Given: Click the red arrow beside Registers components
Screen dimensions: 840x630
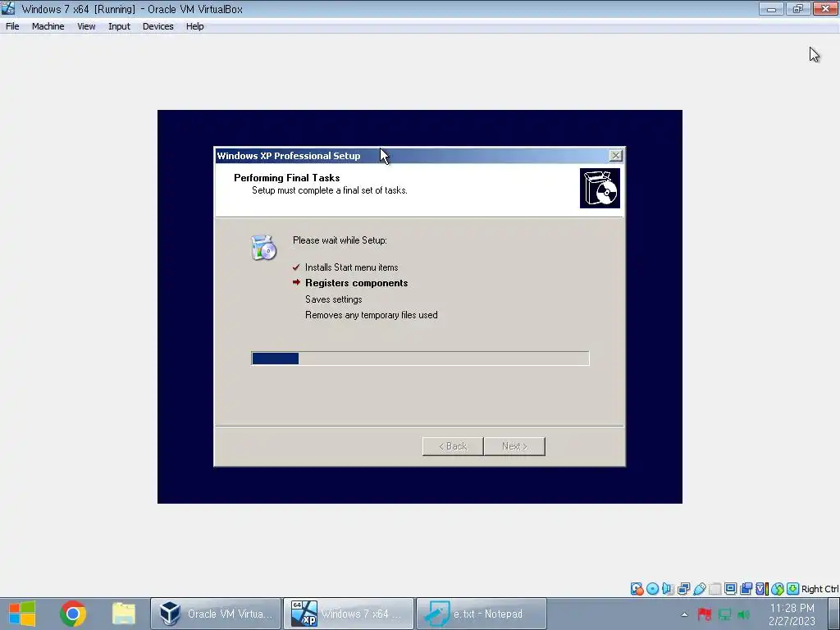Looking at the screenshot, I should click(x=296, y=282).
